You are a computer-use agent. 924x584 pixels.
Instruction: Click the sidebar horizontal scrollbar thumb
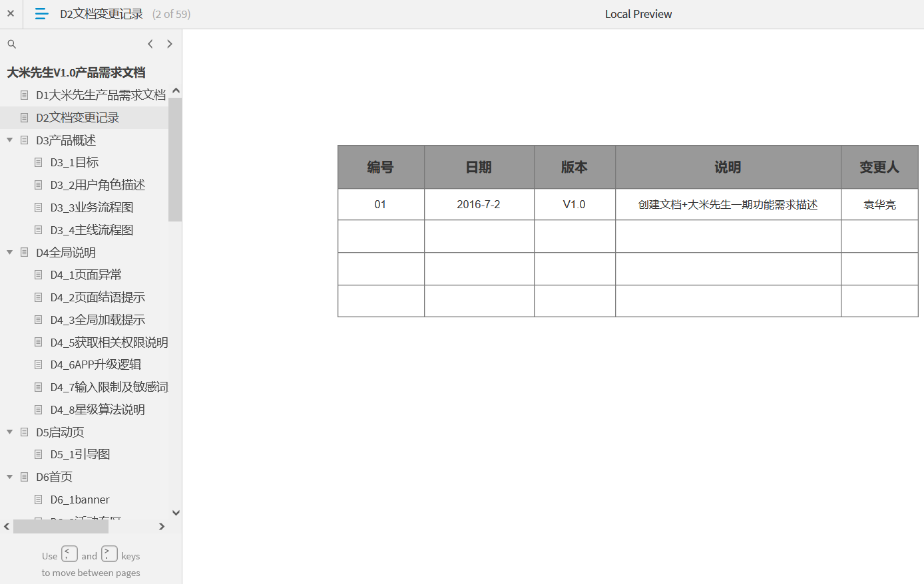(61, 527)
